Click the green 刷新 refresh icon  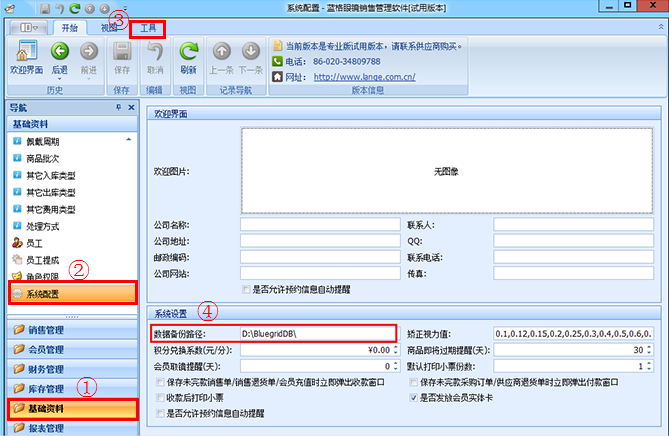188,52
